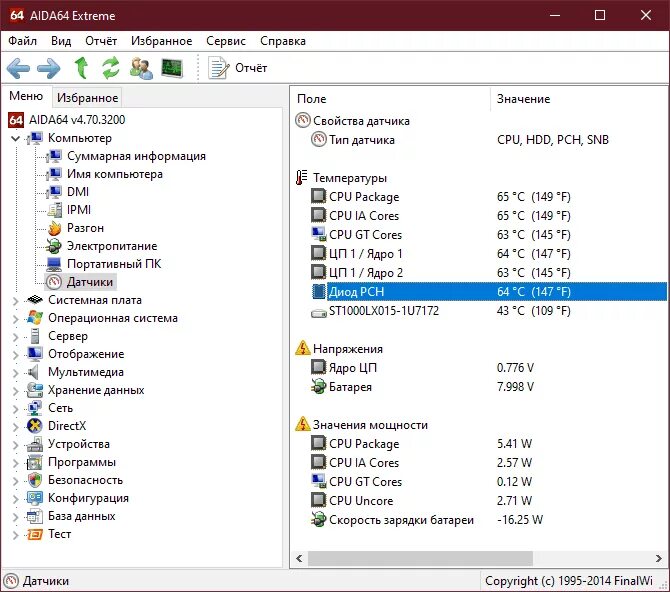
Task: Click the База данных icon
Action: pyautogui.click(x=35, y=516)
